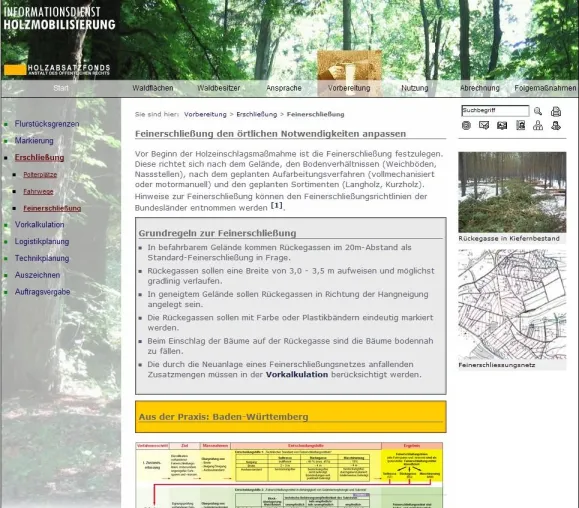
Task: Click the Erschließung breadcrumb link
Action: pos(257,114)
